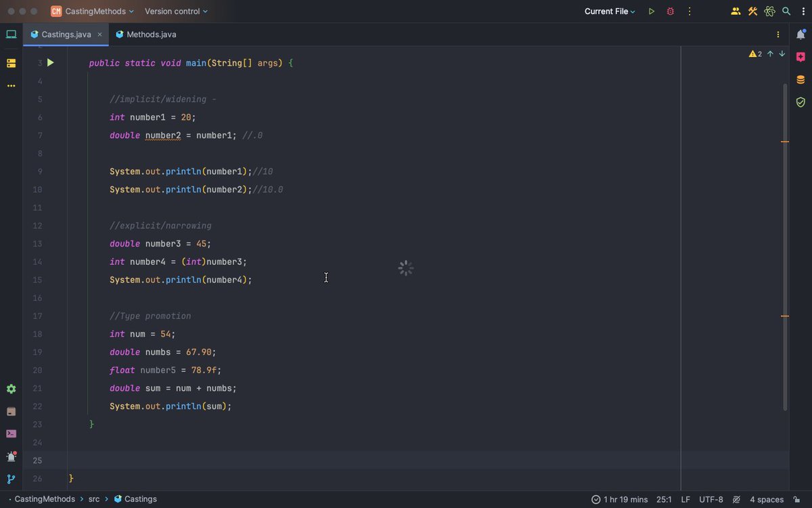Screen dimensions: 812x508
Task: Open the Build tool window box icon
Action: click(11, 411)
